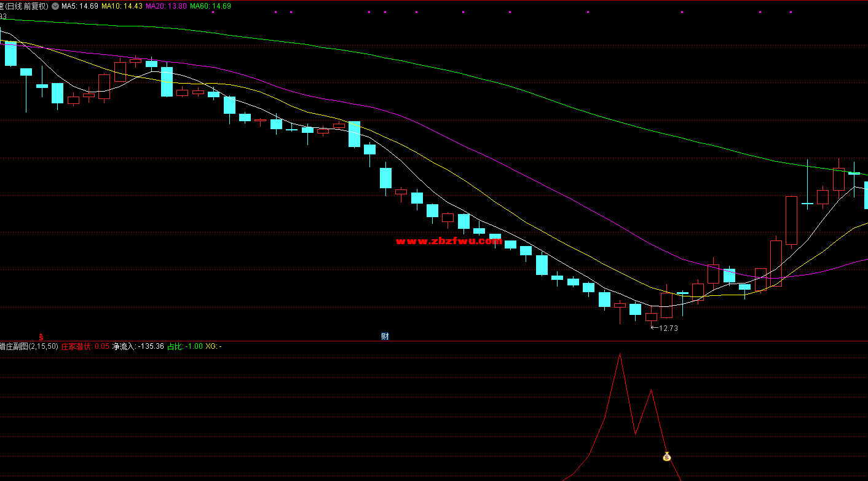Click the 净流入 value label
This screenshot has width=868, height=481.
[138, 346]
